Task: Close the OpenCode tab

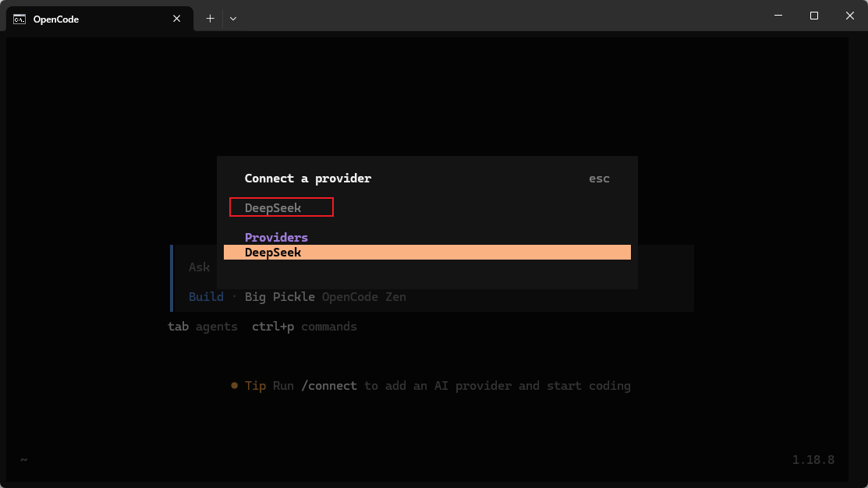Action: tap(176, 19)
